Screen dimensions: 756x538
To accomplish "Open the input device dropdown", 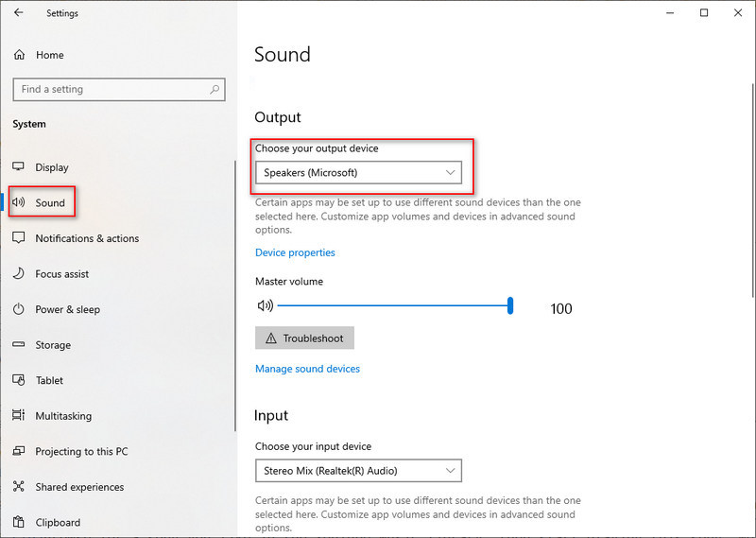I will pos(358,471).
